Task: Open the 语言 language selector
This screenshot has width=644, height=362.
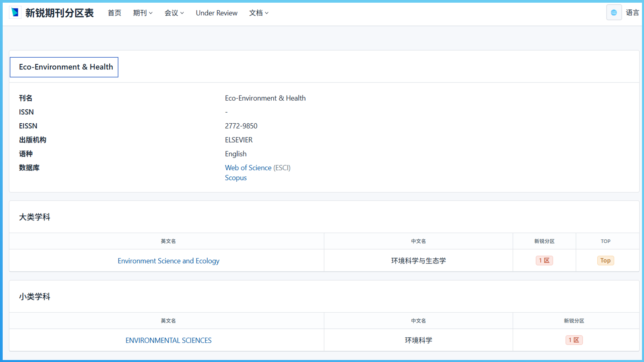Action: point(632,12)
